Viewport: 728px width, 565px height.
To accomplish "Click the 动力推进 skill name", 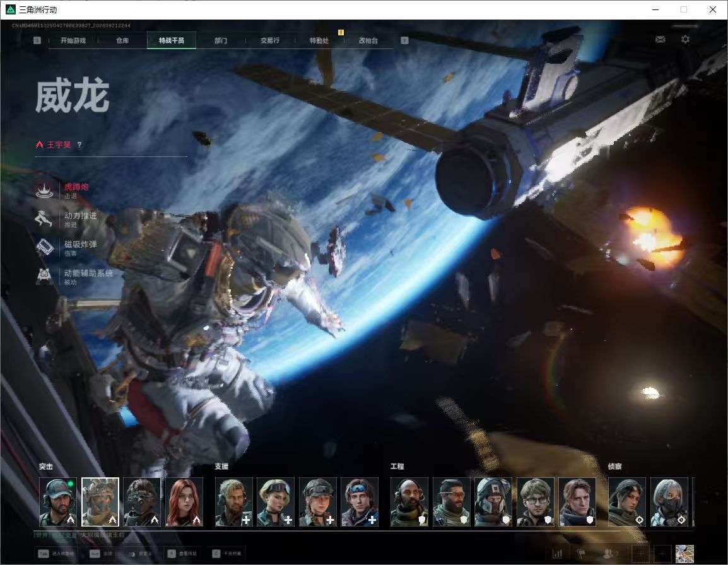I will (x=80, y=216).
